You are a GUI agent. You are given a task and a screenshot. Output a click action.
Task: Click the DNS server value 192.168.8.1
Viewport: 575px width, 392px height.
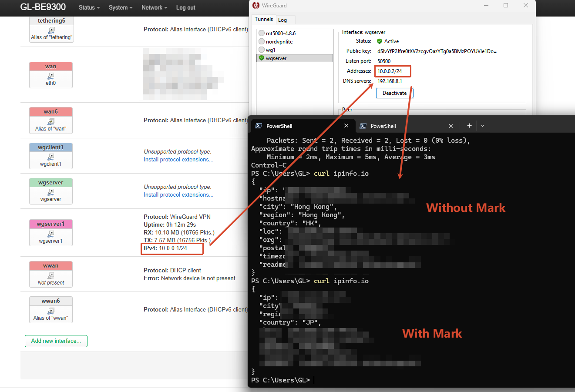coord(390,81)
